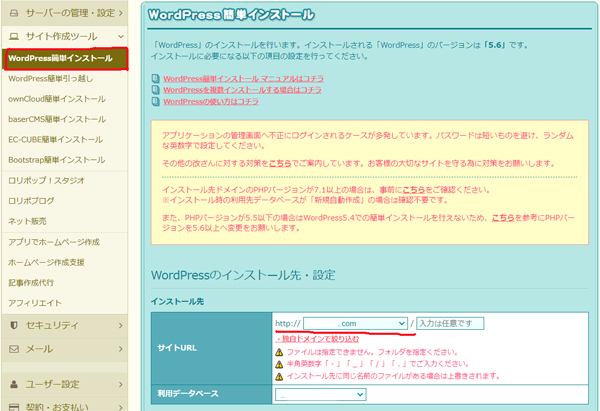Click the サイトURL row label

point(177,348)
